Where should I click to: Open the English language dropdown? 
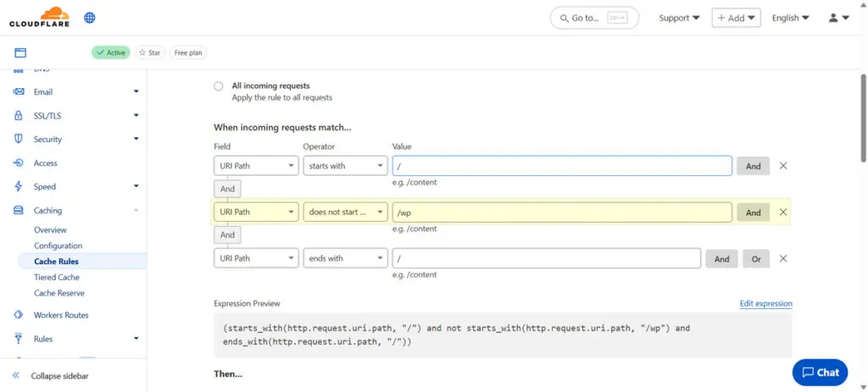tap(790, 18)
